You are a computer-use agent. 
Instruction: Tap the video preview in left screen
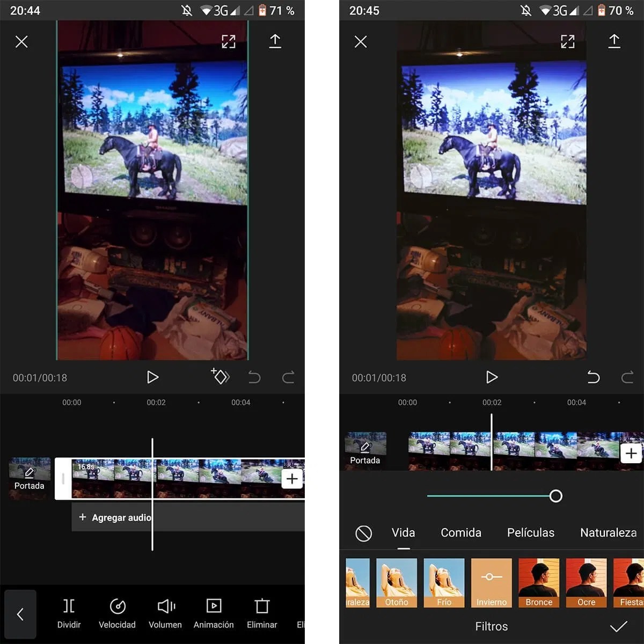[x=152, y=190]
